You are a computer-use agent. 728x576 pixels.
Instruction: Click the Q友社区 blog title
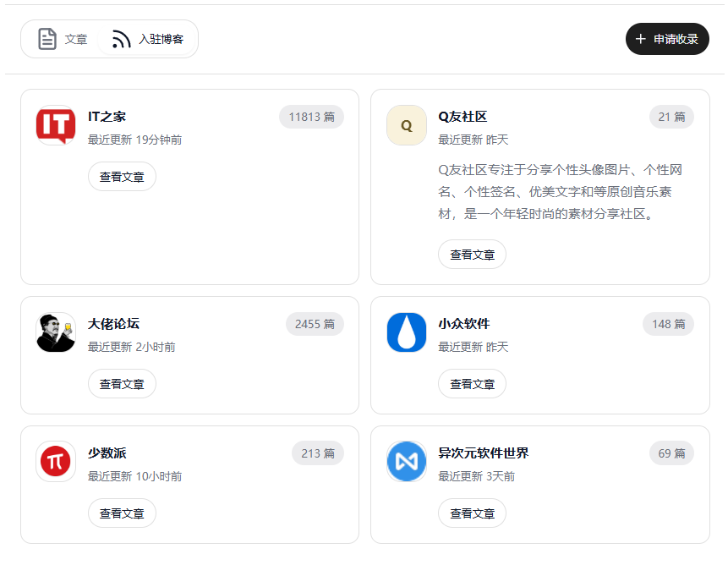pos(463,117)
